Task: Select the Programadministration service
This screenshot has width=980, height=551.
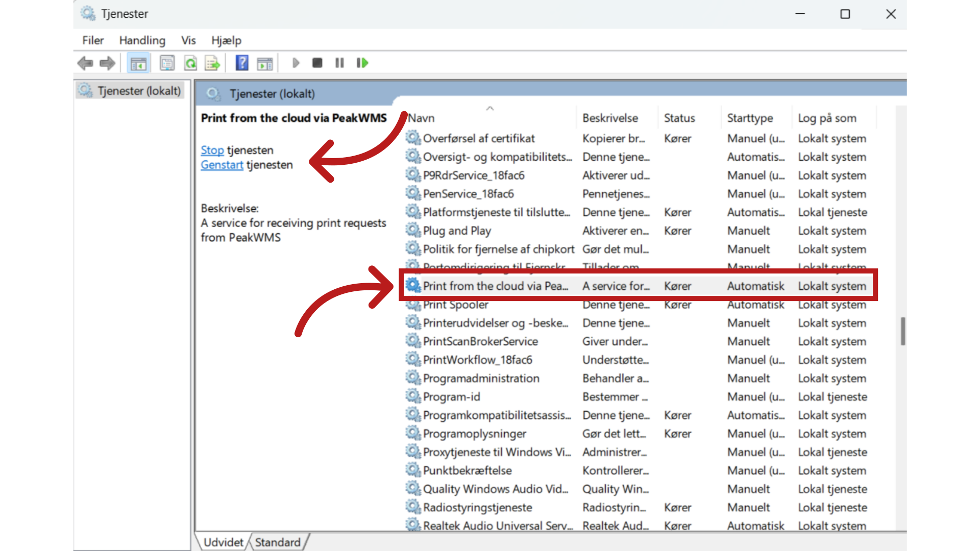Action: [x=481, y=378]
